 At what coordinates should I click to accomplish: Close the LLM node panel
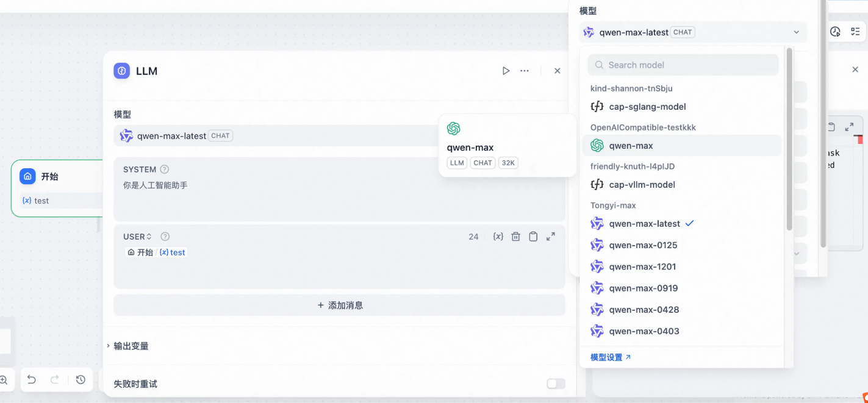(557, 71)
